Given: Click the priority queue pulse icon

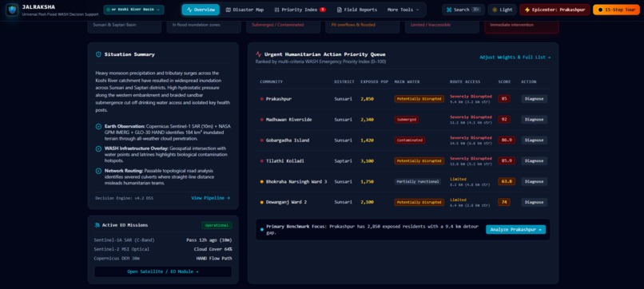Looking at the screenshot, I should click(259, 54).
